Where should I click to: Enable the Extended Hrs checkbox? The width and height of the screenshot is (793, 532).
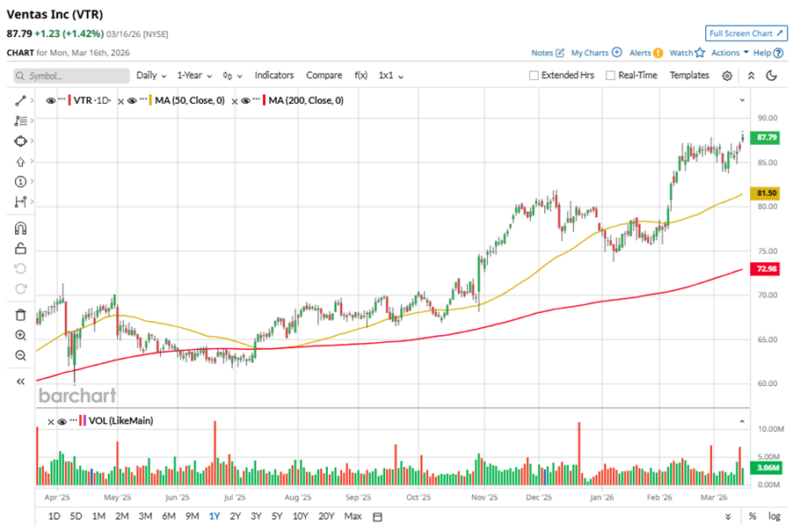pos(534,76)
